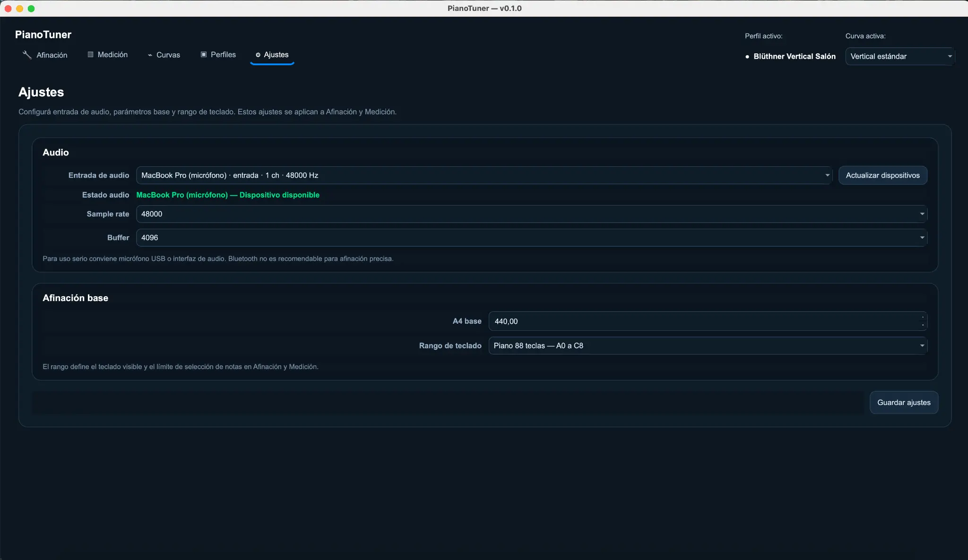Select the Ajustes tab

(x=272, y=55)
